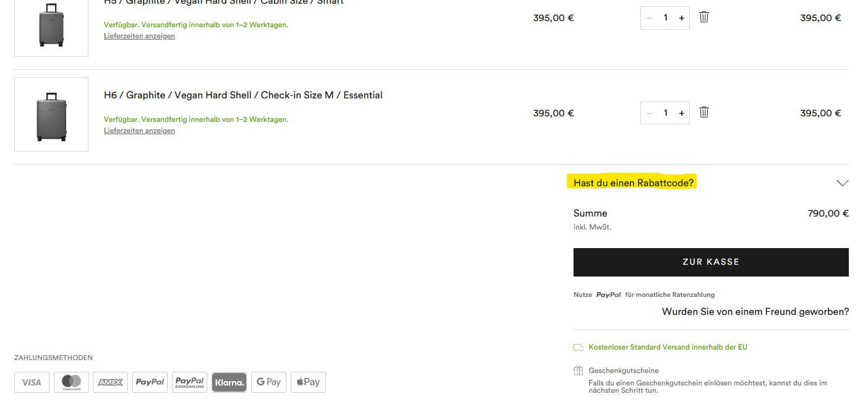Increase quantity of H5 Cabin Size suitcase

pos(682,18)
